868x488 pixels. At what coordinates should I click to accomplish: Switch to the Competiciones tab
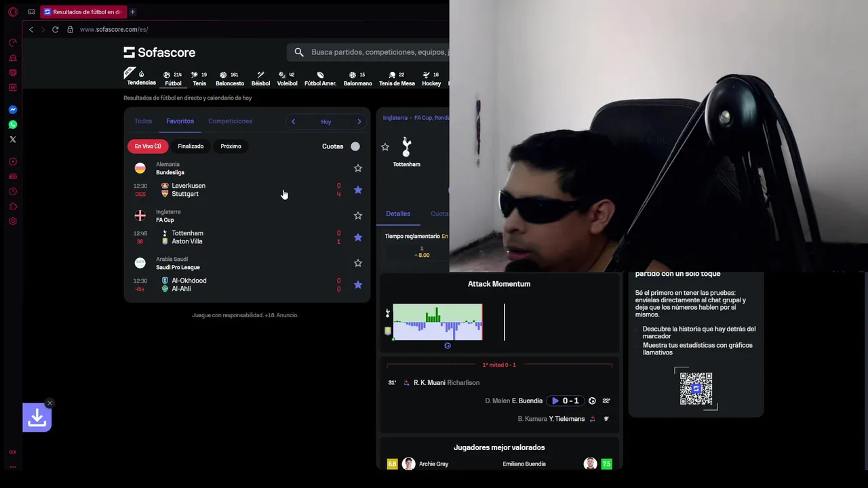click(x=231, y=121)
